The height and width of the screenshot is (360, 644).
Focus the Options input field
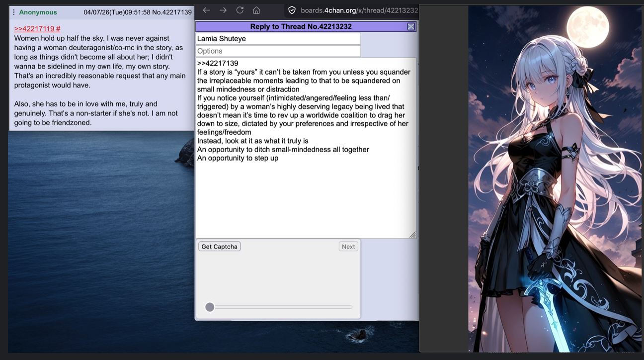[278, 51]
